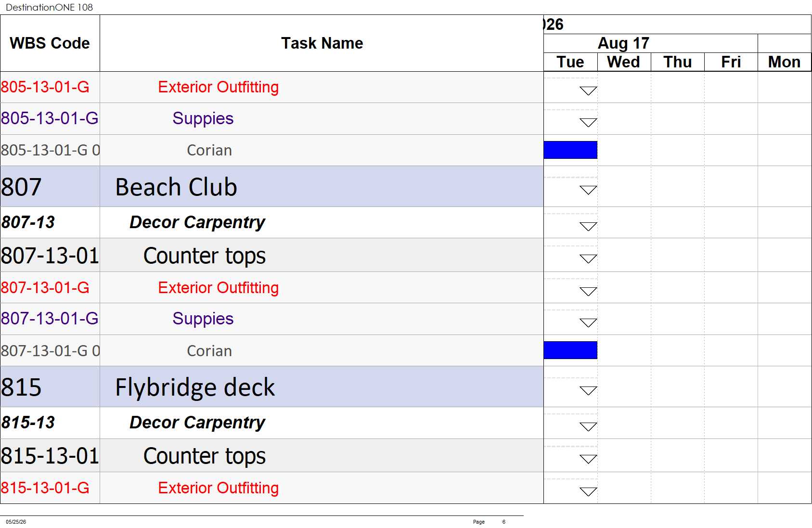Click the purple 805-13-01-G Suppies task
Image resolution: width=812 pixels, height=528 pixels.
[203, 118]
